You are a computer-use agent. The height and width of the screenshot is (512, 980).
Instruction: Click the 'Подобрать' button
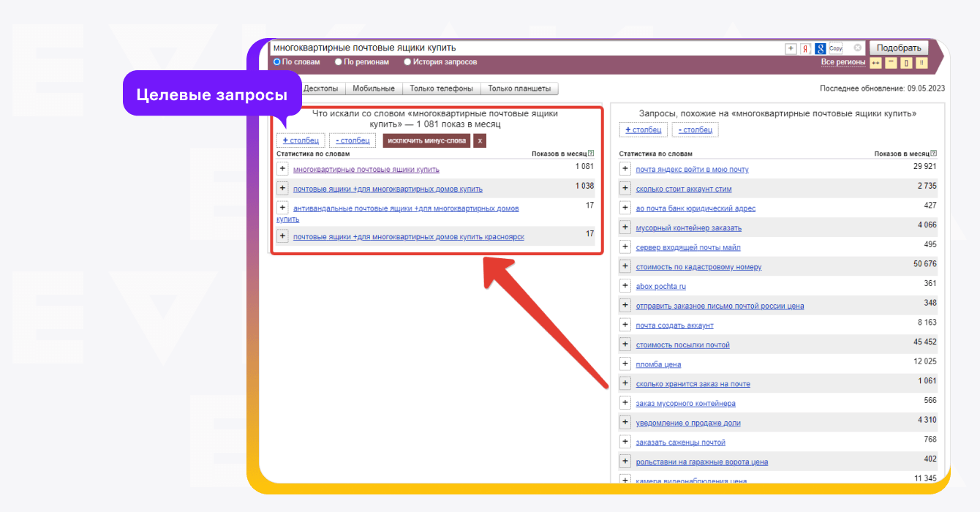click(898, 48)
